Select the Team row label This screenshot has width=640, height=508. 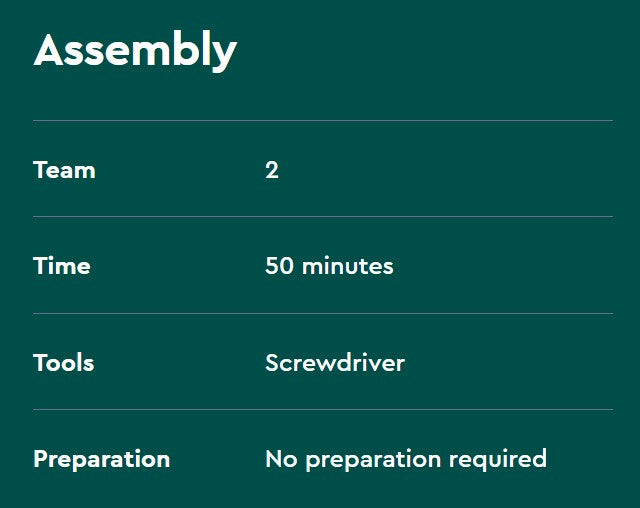coord(64,170)
